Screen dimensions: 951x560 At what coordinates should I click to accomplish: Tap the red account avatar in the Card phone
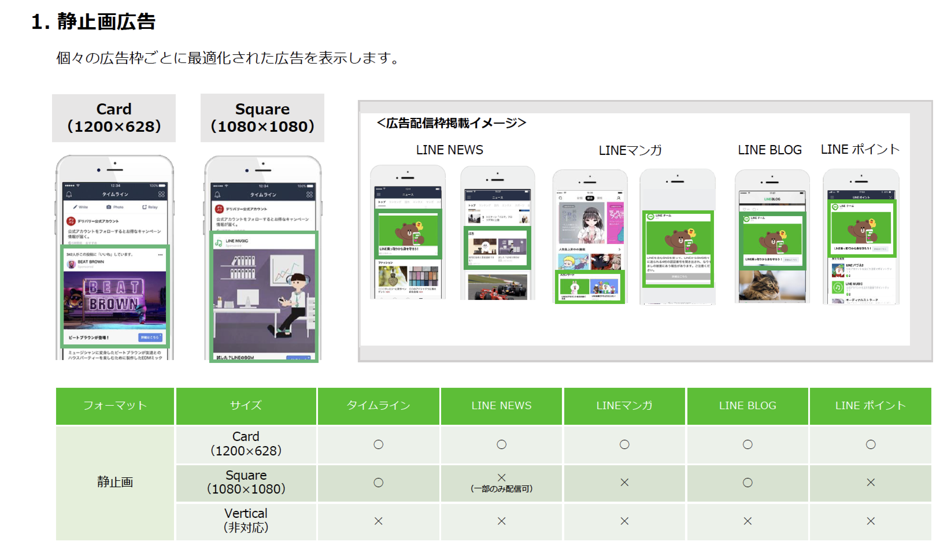click(x=71, y=221)
